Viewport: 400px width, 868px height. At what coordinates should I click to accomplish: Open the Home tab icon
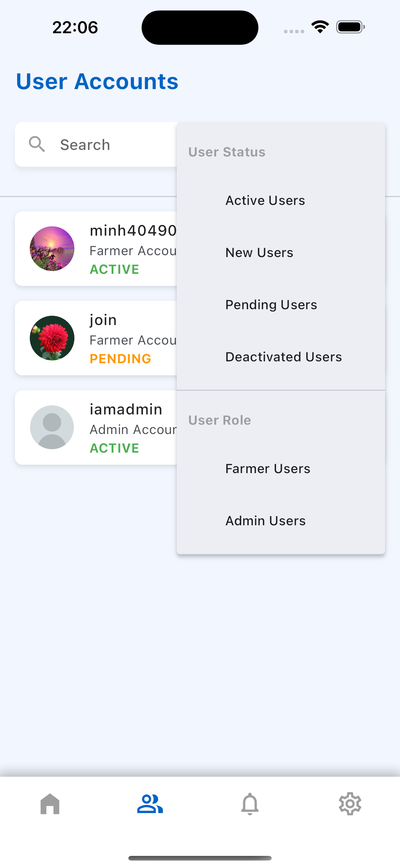50,804
